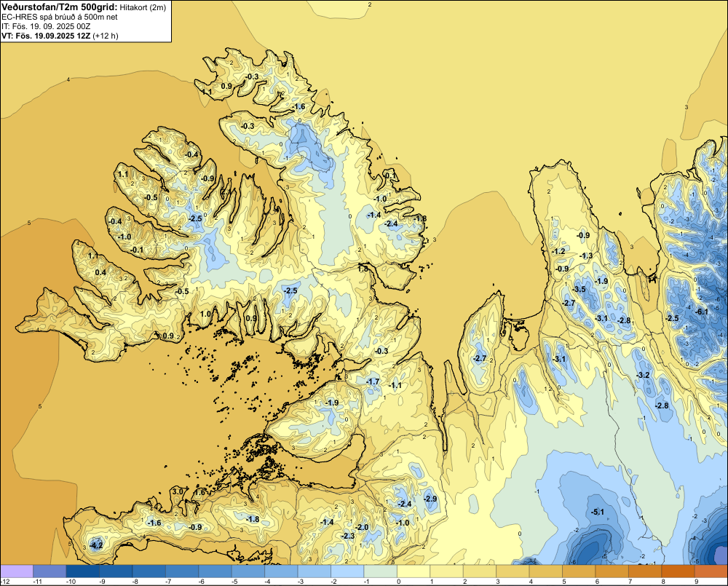The height and width of the screenshot is (586, 728).
Task: Select the legend swatch between -11 and -10
Action: 50,571
